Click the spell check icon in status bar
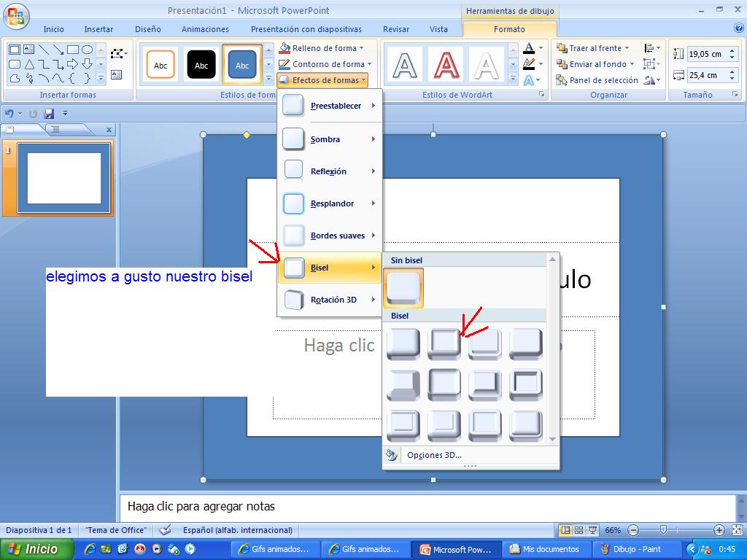 coord(165,530)
